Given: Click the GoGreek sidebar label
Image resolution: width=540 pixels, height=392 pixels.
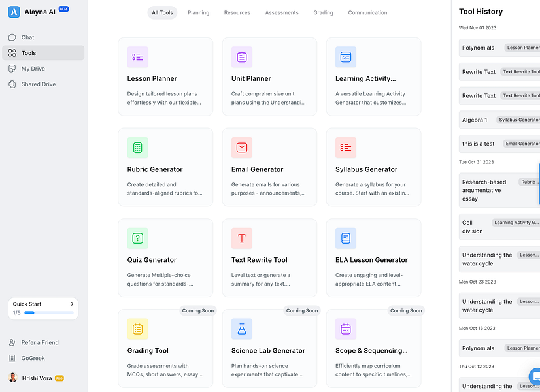Looking at the screenshot, I should pyautogui.click(x=33, y=358).
